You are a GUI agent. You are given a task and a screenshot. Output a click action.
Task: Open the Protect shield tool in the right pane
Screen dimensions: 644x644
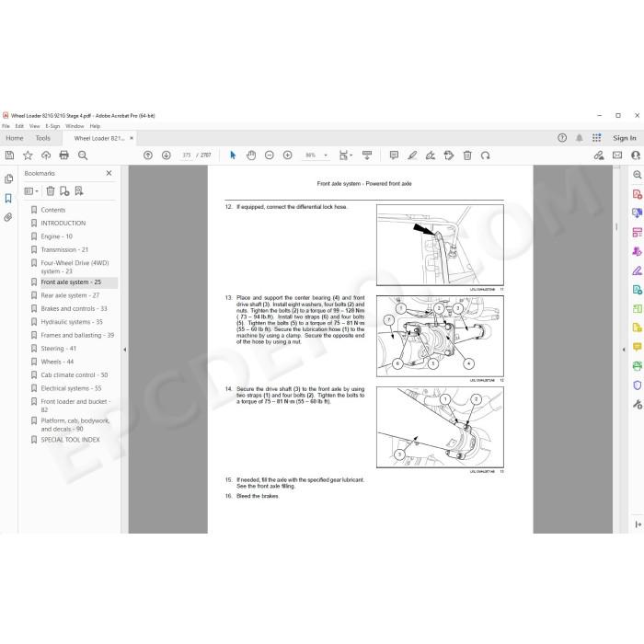[637, 385]
